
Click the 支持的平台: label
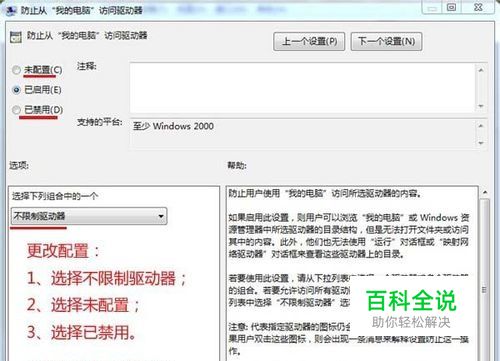[100, 122]
